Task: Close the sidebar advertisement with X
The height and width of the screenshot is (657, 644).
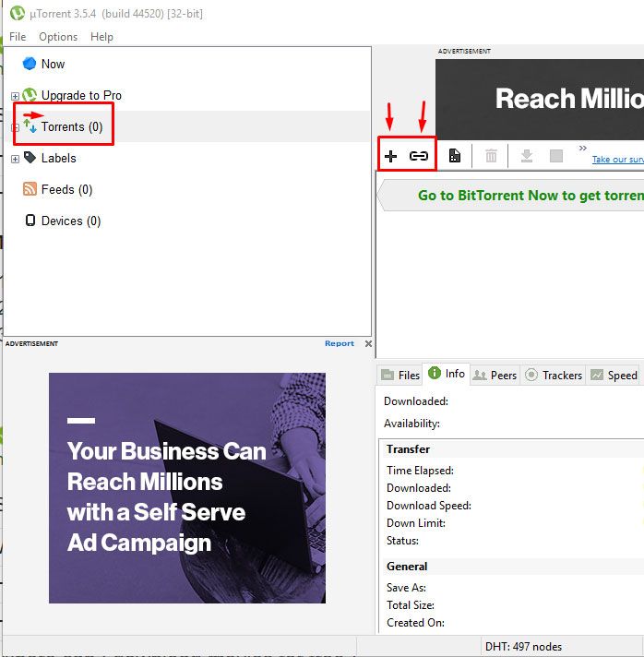Action: 368,343
